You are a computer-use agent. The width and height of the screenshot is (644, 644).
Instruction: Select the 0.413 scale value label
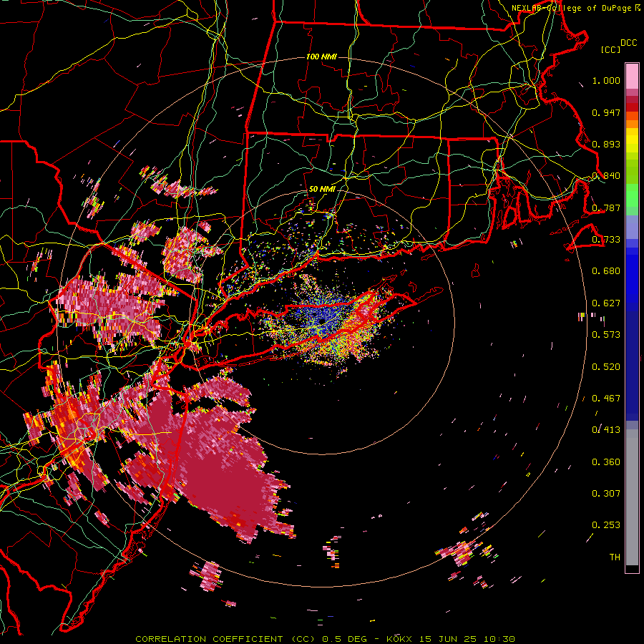pos(606,430)
